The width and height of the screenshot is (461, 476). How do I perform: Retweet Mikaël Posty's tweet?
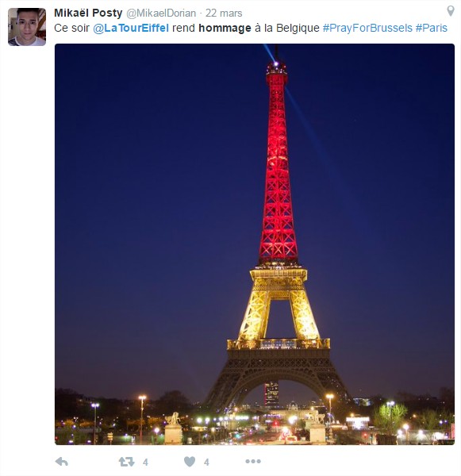(126, 462)
